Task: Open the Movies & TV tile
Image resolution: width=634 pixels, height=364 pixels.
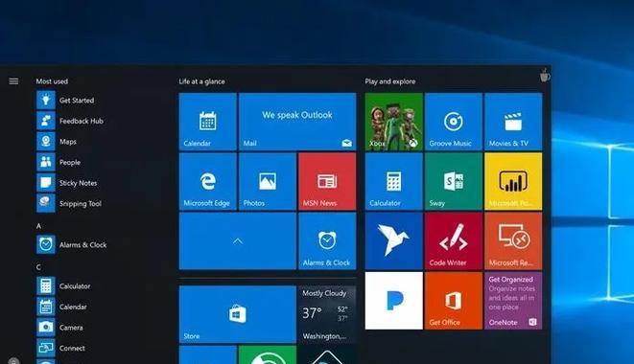Action: pyautogui.click(x=513, y=122)
